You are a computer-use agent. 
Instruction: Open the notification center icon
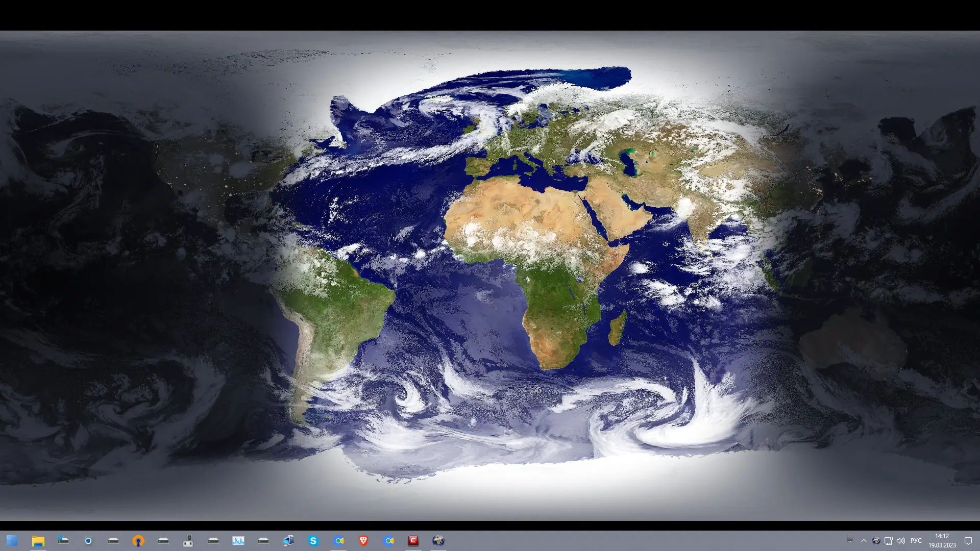[x=968, y=541]
